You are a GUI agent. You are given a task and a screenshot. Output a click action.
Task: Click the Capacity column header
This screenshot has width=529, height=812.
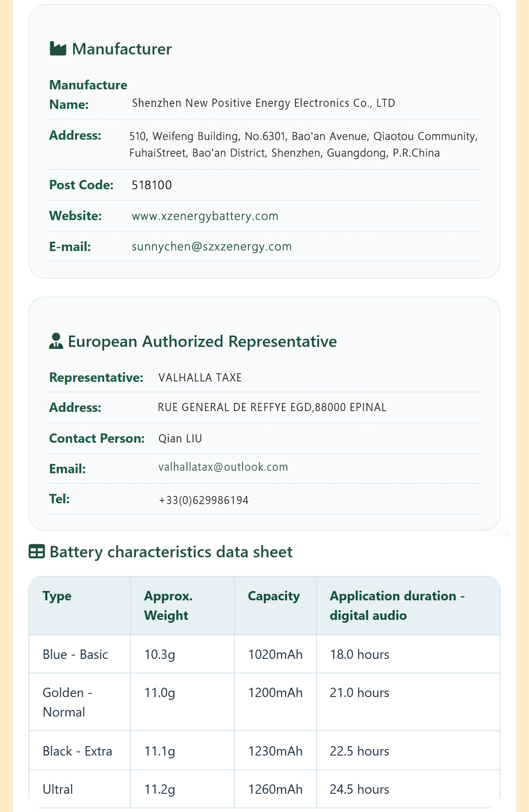pos(275,606)
